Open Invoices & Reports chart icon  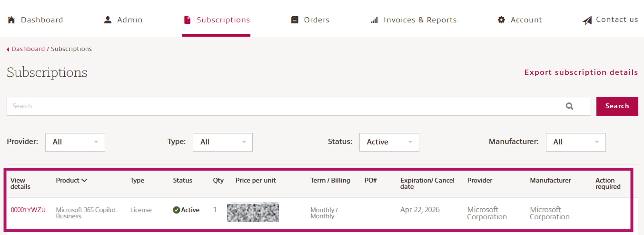374,20
